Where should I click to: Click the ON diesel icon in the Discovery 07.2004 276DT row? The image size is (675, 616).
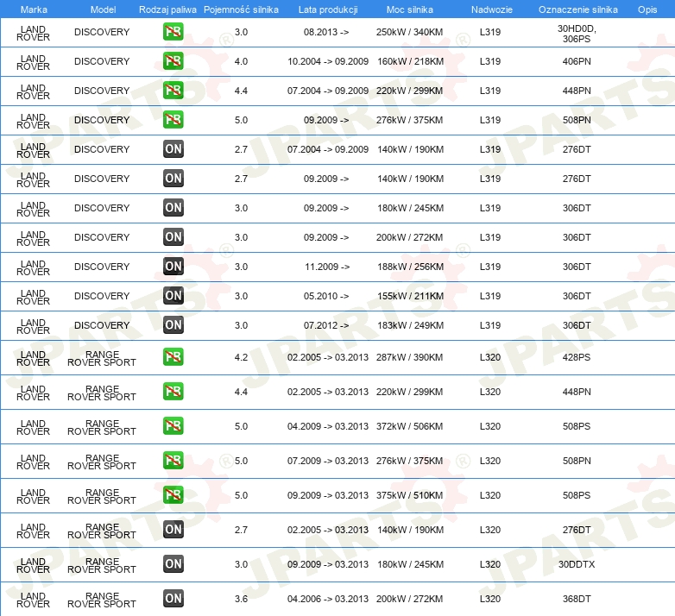pos(173,149)
